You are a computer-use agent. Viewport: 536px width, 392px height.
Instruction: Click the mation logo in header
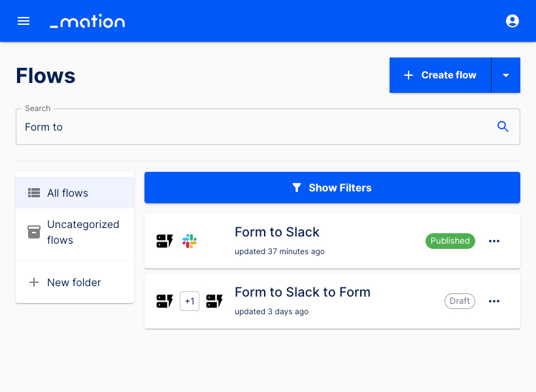point(88,22)
